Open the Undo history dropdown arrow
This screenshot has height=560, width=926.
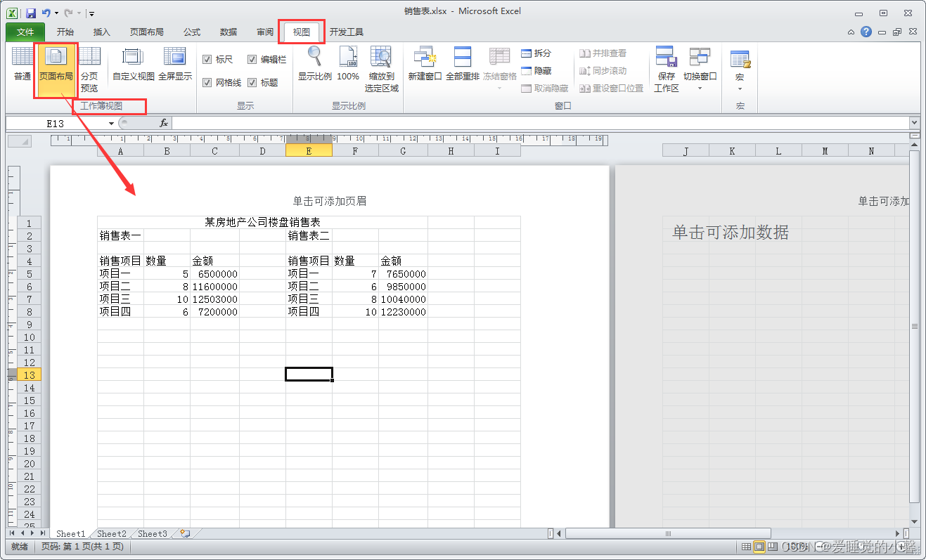coord(56,13)
